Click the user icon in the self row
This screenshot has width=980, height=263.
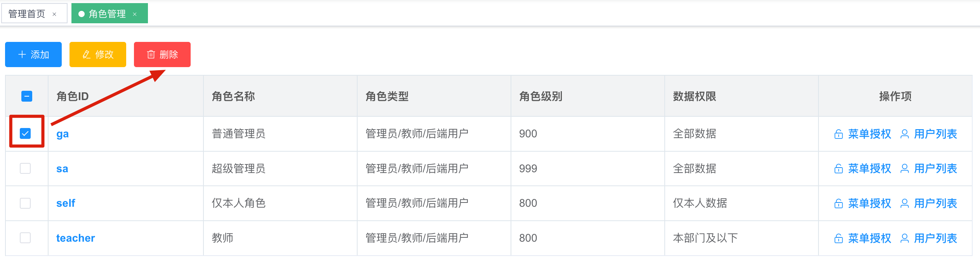tap(904, 204)
